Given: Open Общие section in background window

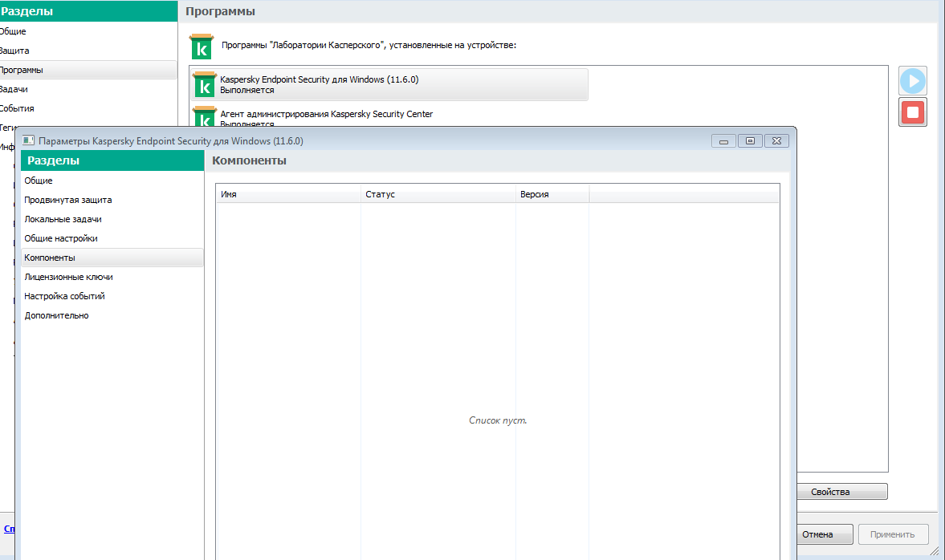Looking at the screenshot, I should [x=88, y=31].
